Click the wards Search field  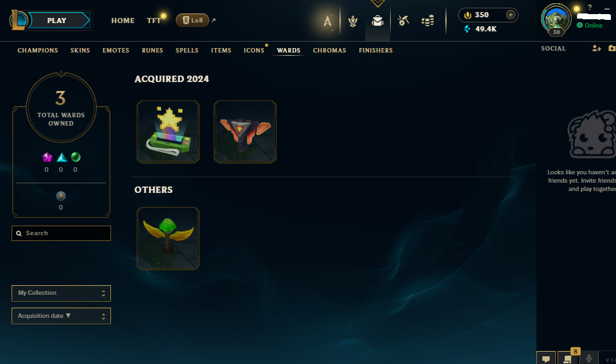(x=62, y=233)
